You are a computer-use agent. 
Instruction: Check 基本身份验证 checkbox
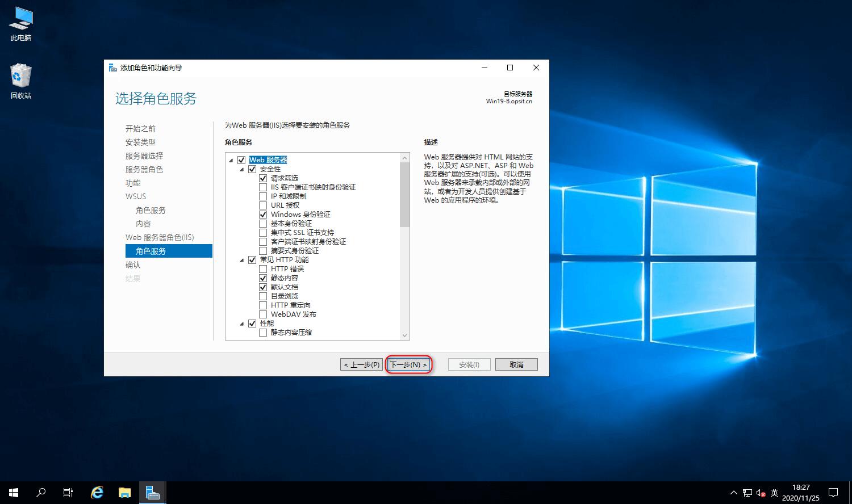point(263,224)
